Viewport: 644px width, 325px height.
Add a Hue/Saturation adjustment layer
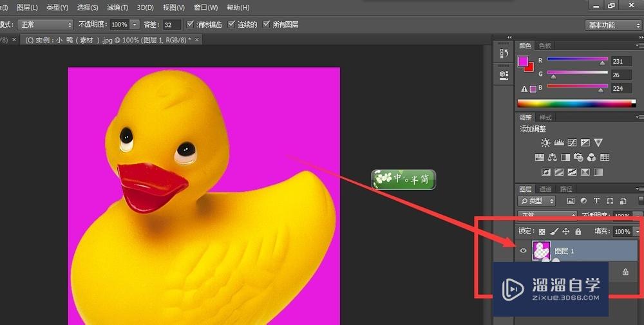click(x=539, y=157)
